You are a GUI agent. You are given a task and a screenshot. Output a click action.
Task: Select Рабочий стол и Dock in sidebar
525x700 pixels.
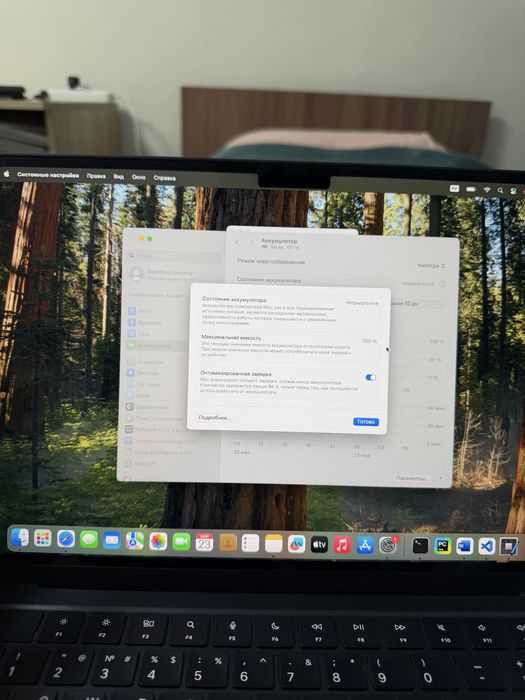point(156,429)
